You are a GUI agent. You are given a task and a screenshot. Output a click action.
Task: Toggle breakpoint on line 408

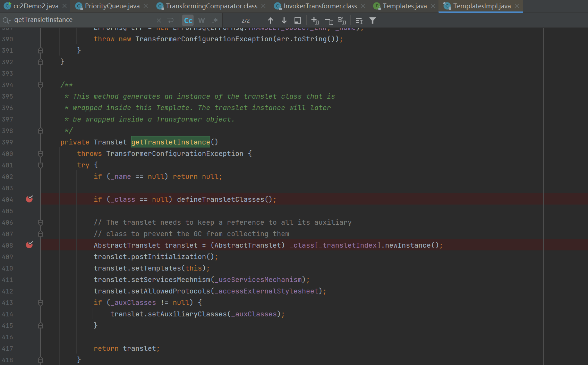point(29,245)
